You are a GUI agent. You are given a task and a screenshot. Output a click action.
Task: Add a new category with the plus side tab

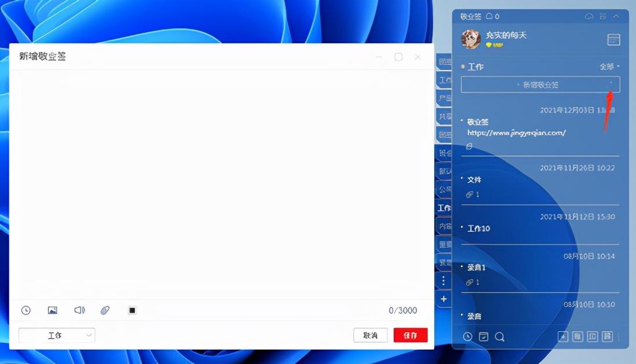(x=443, y=299)
